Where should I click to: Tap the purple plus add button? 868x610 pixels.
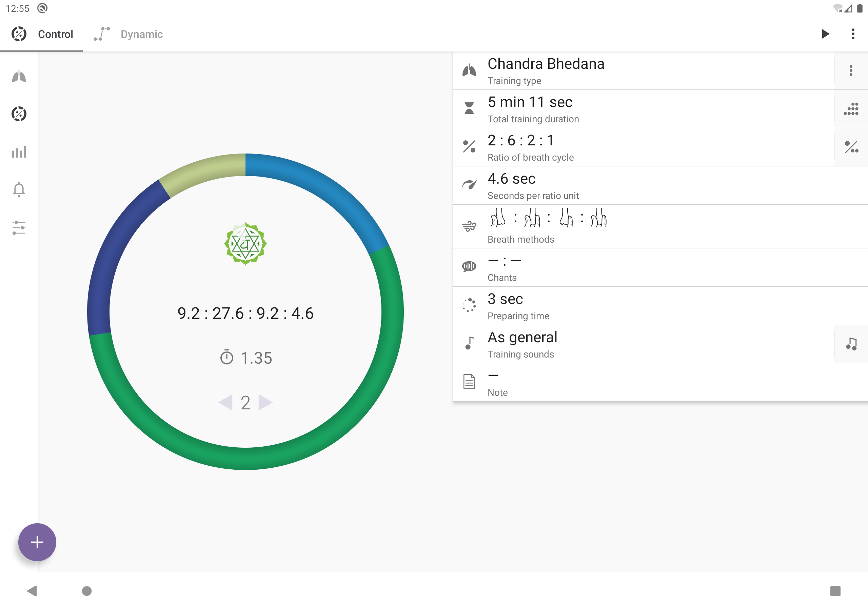[37, 542]
